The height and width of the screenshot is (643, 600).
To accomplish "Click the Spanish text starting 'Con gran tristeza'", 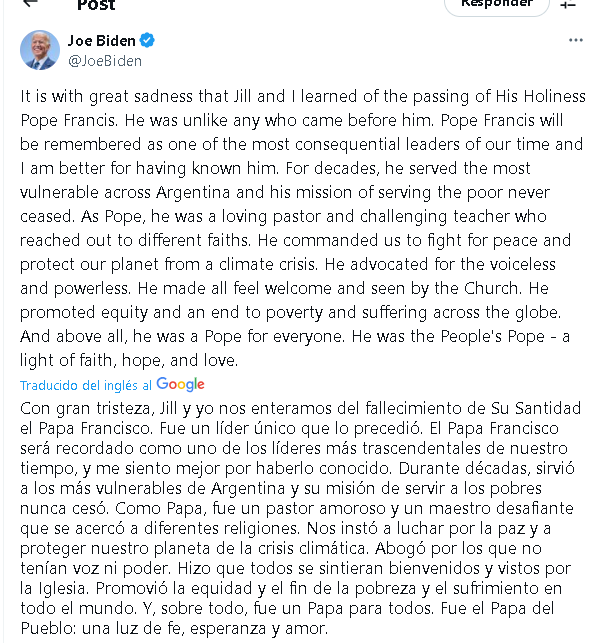I will pos(301,518).
